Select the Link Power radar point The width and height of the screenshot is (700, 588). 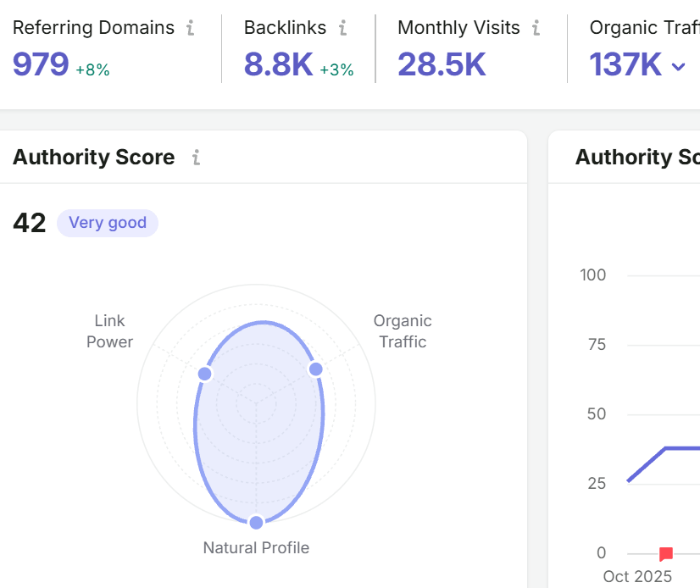point(205,374)
